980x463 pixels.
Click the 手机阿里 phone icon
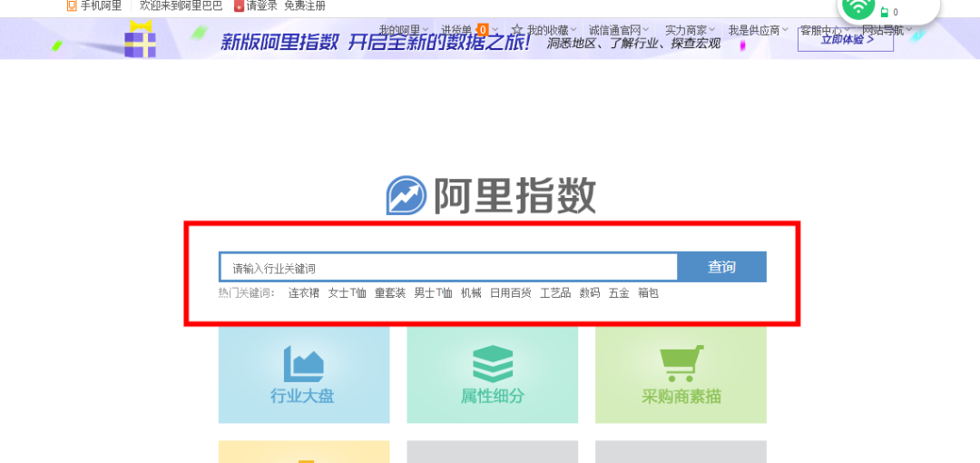click(72, 5)
